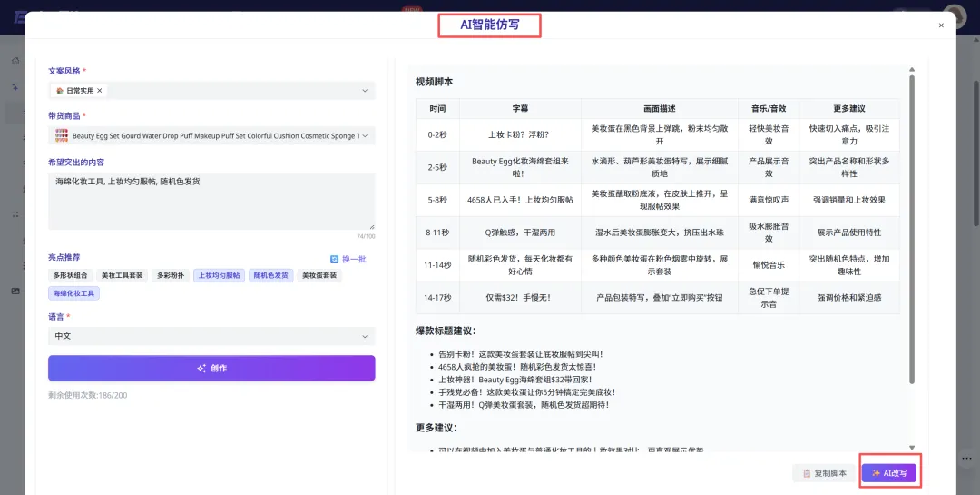
Task: Toggle the 上妆均匀服帖 highlight tag
Action: [x=219, y=275]
